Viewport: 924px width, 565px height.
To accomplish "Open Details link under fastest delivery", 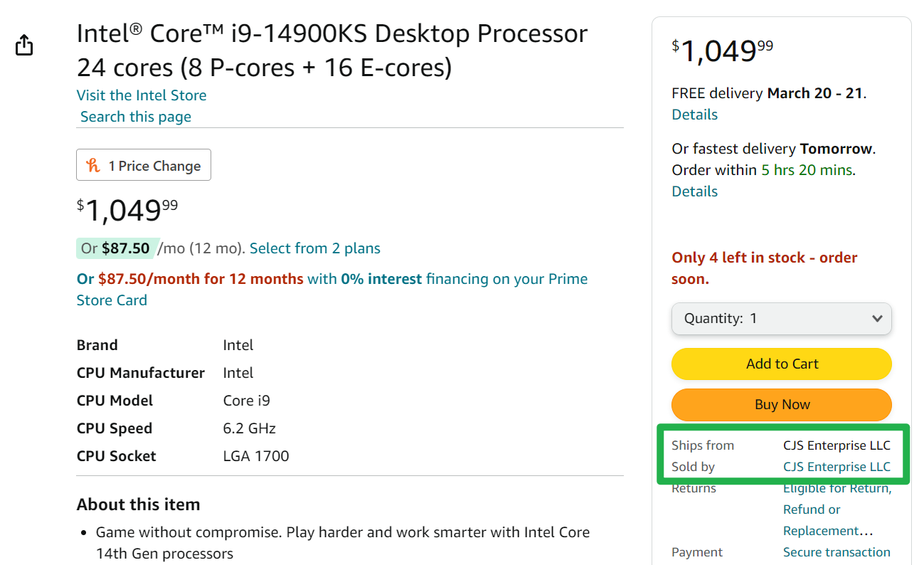I will (694, 191).
